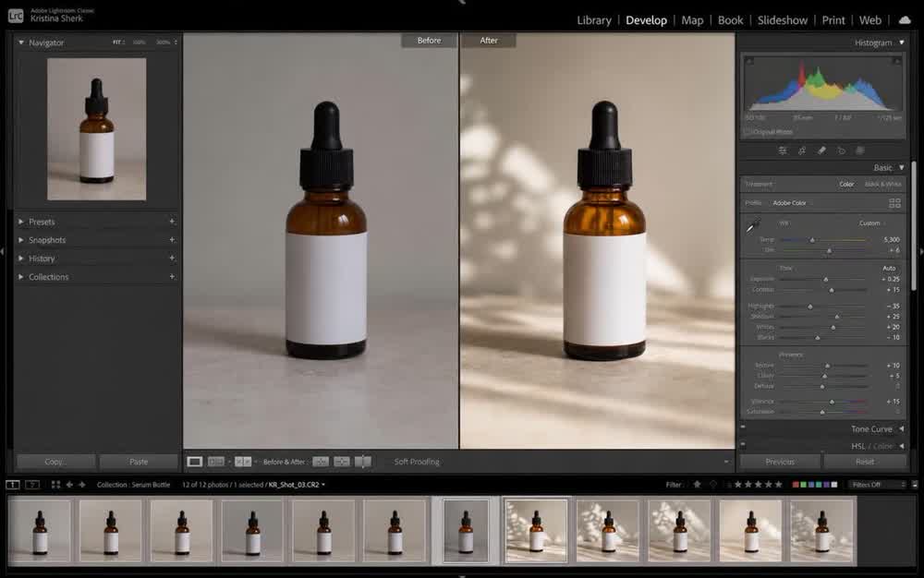Expand the History panel
The height and width of the screenshot is (578, 924).
pos(21,259)
